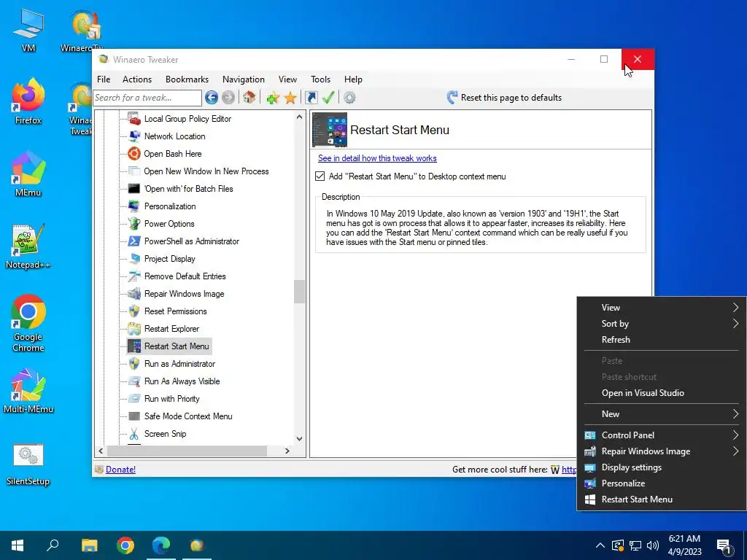Click the Notepad++ desktop shortcut
Viewport: 747px width, 560px height.
(x=28, y=246)
